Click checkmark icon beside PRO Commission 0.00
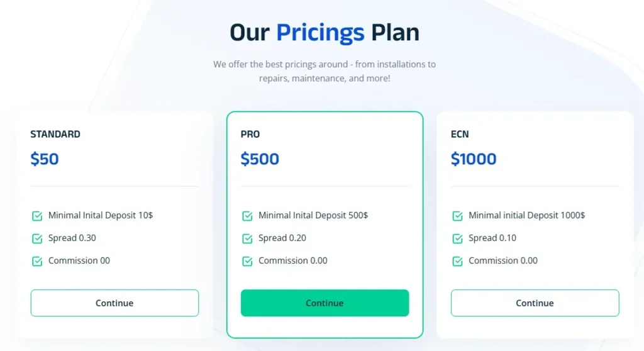The image size is (644, 351). (x=247, y=261)
